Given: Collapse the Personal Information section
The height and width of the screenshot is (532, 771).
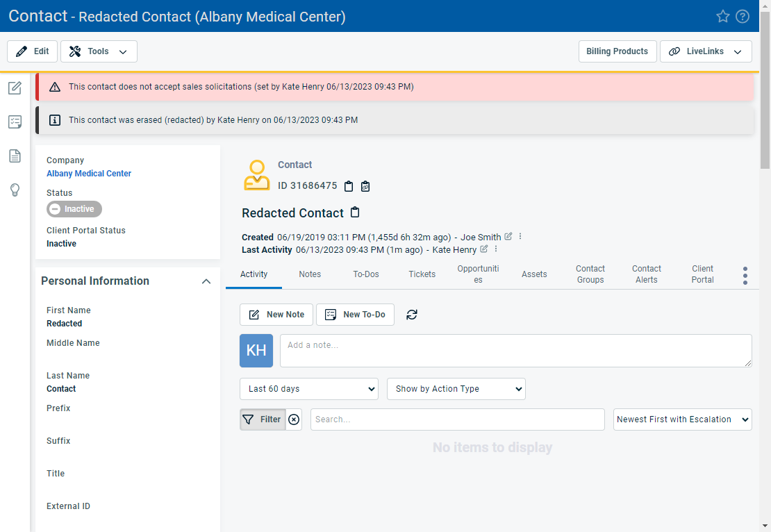Looking at the screenshot, I should (206, 281).
